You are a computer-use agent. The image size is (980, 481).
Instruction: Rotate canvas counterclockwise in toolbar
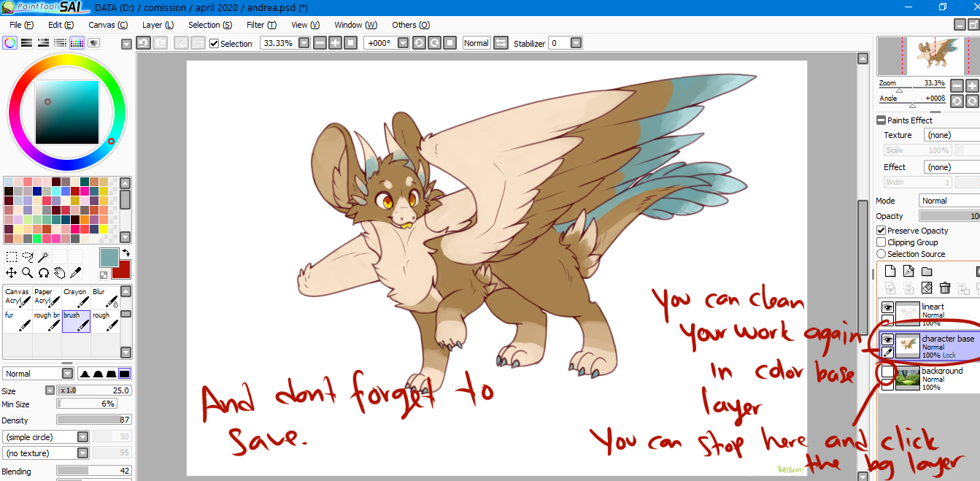coord(419,43)
